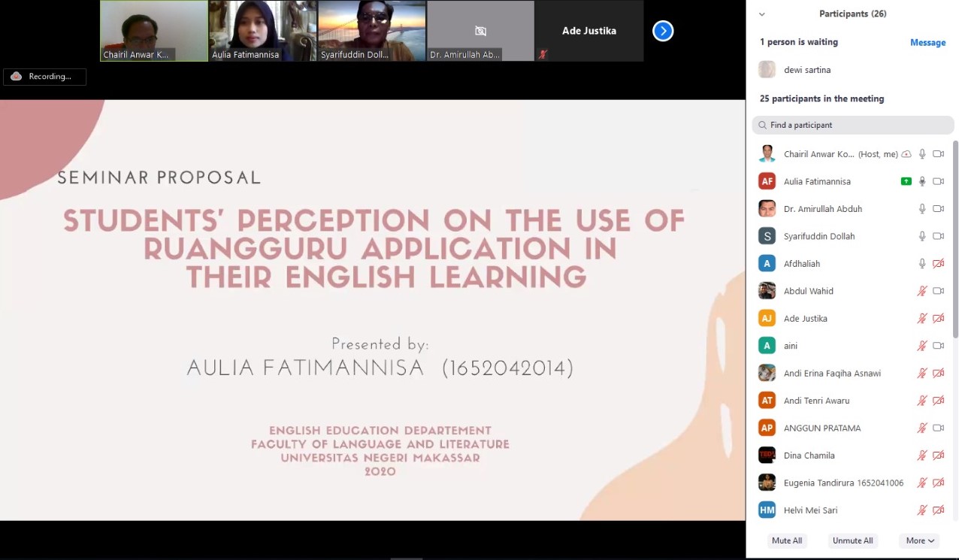Image resolution: width=959 pixels, height=560 pixels.
Task: Click muted mic icon for Andi Erina Faqiha Asnawi
Action: [x=922, y=374]
